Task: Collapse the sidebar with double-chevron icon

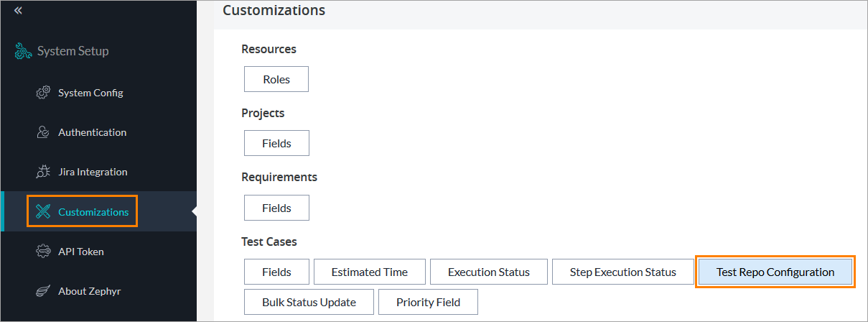Action: (x=18, y=11)
